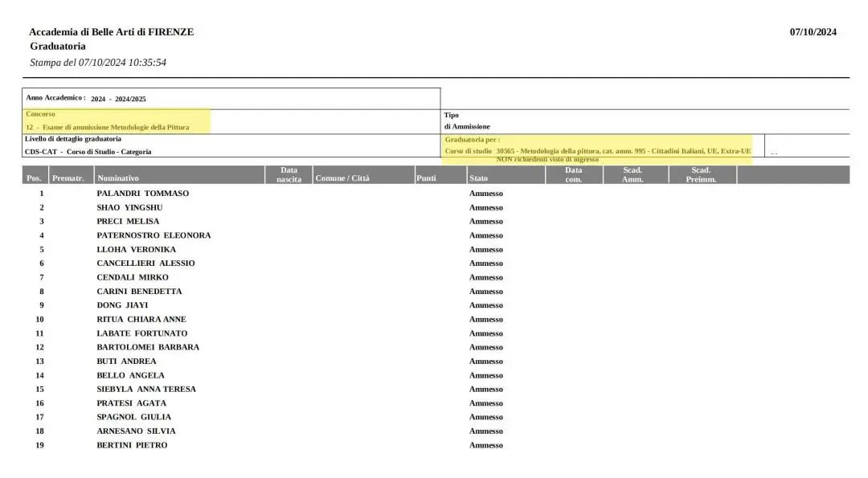The height and width of the screenshot is (478, 868).
Task: Click the date 07/10/2024 at top right
Action: (813, 32)
